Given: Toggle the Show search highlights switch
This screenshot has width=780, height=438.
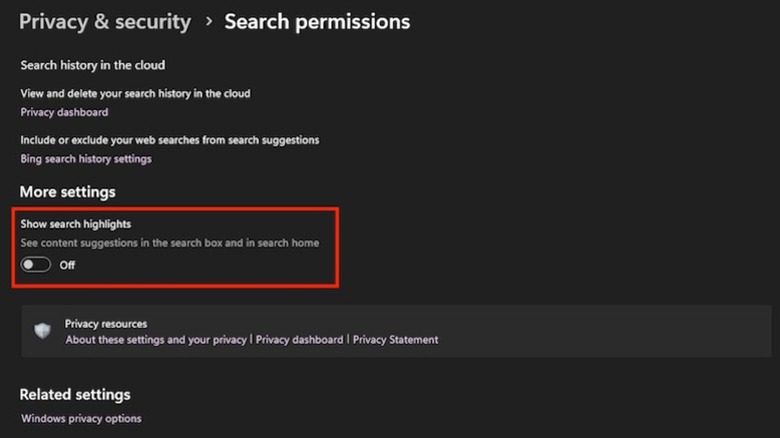Looking at the screenshot, I should pos(36,265).
